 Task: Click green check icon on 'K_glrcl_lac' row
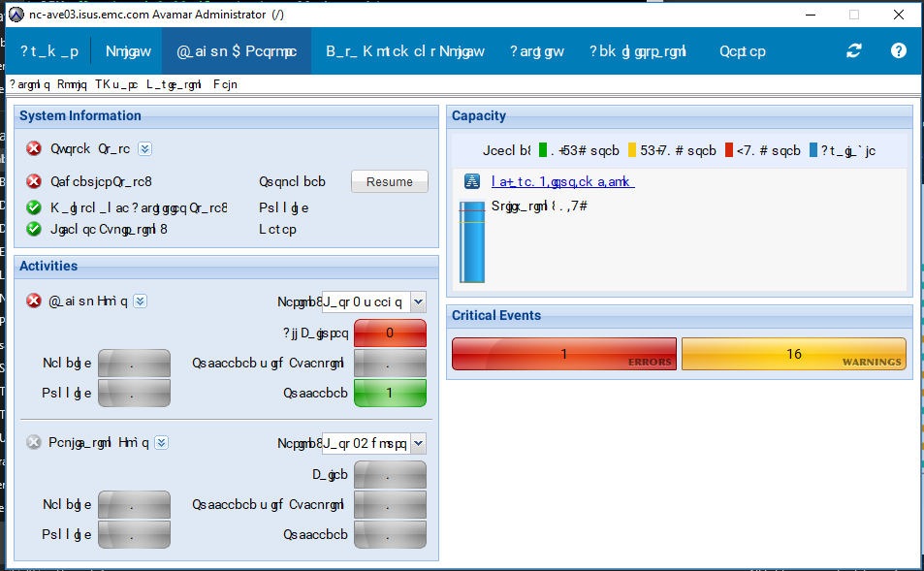pos(34,207)
